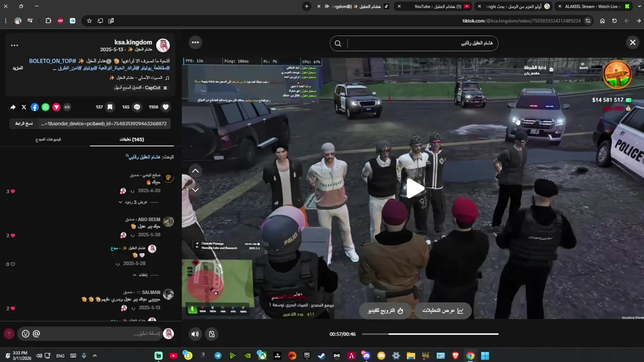This screenshot has width=644, height=362.
Task: Expand 3 replies under the 2025-6-20 comment
Action: [135, 202]
